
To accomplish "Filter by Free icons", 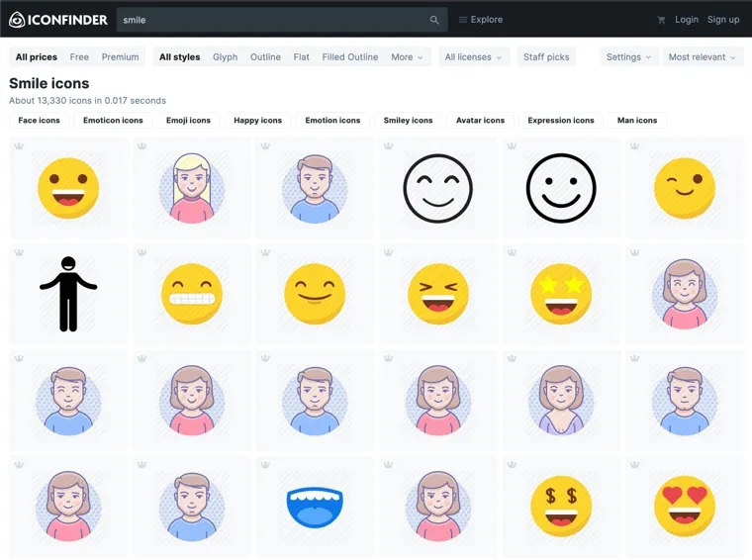I will (x=79, y=57).
